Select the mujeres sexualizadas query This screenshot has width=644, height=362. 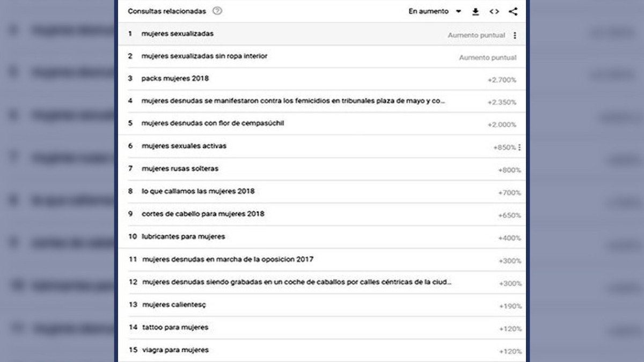pos(177,33)
